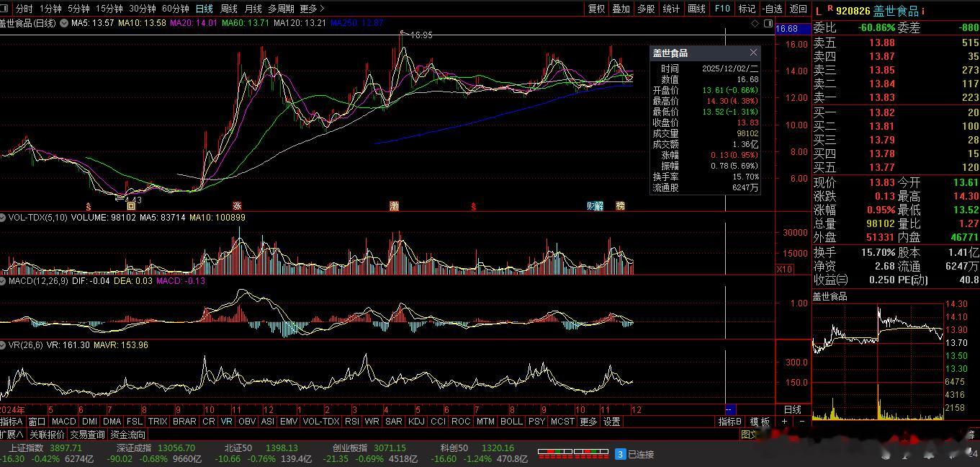980x467 pixels.
Task: Click the 窗口 window count button
Action: tap(37, 422)
